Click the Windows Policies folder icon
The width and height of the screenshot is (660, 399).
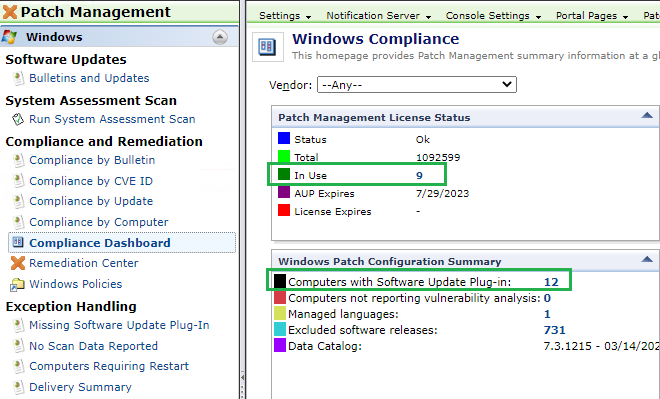(x=17, y=284)
